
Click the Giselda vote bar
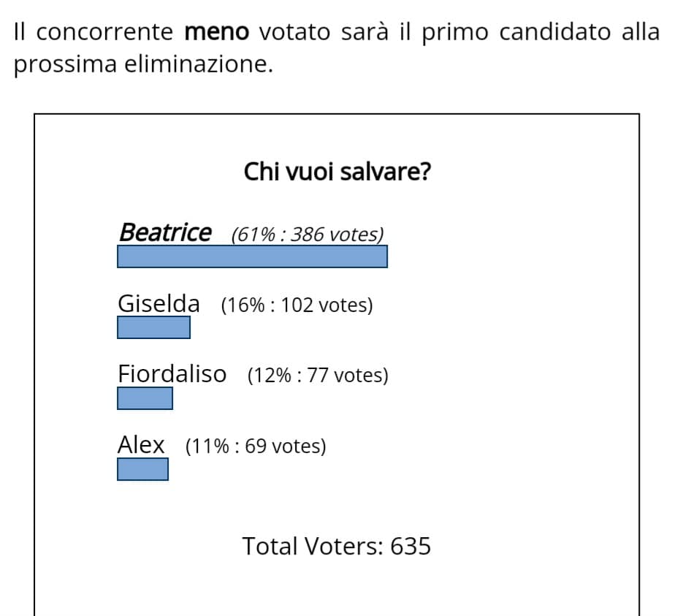pyautogui.click(x=153, y=327)
